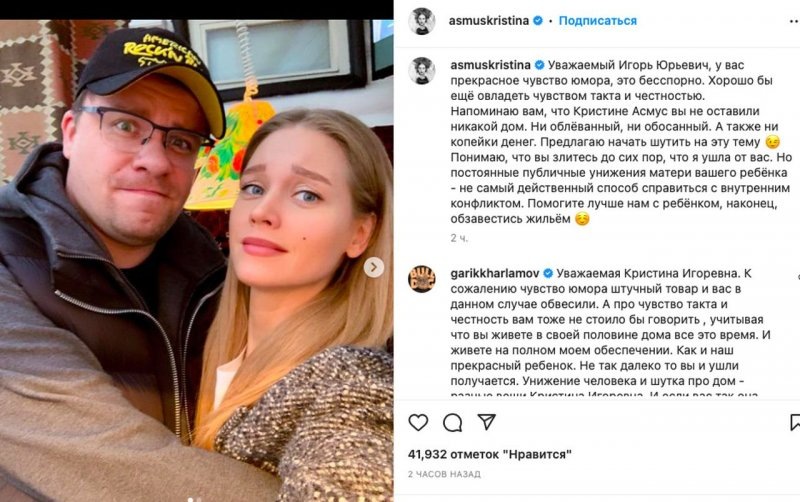Open the garikkharlamov username link
800x502 pixels.
click(495, 273)
